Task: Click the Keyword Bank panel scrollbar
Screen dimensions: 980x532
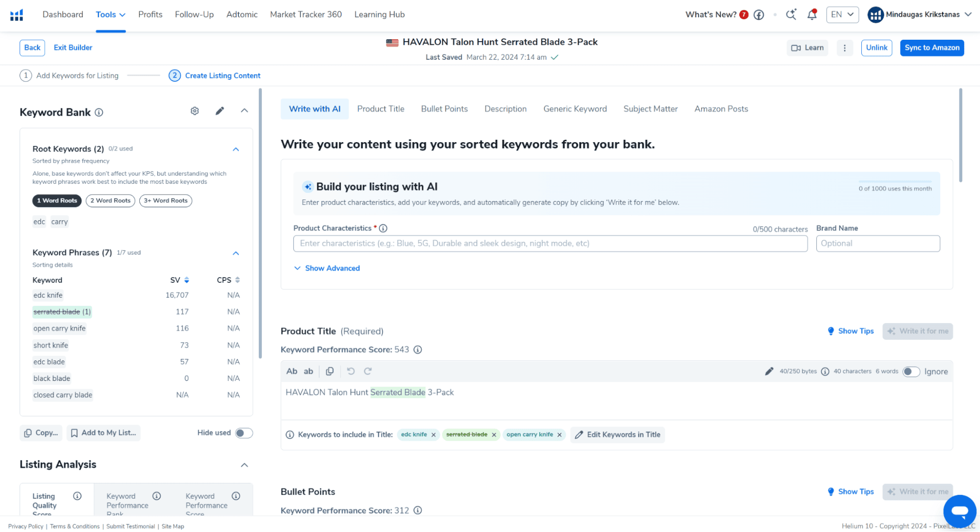Action: point(260,223)
